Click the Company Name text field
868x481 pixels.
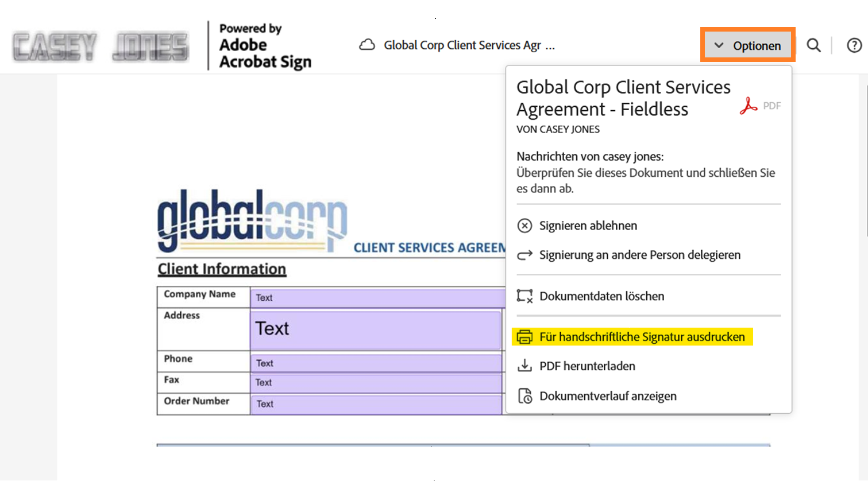click(x=377, y=298)
